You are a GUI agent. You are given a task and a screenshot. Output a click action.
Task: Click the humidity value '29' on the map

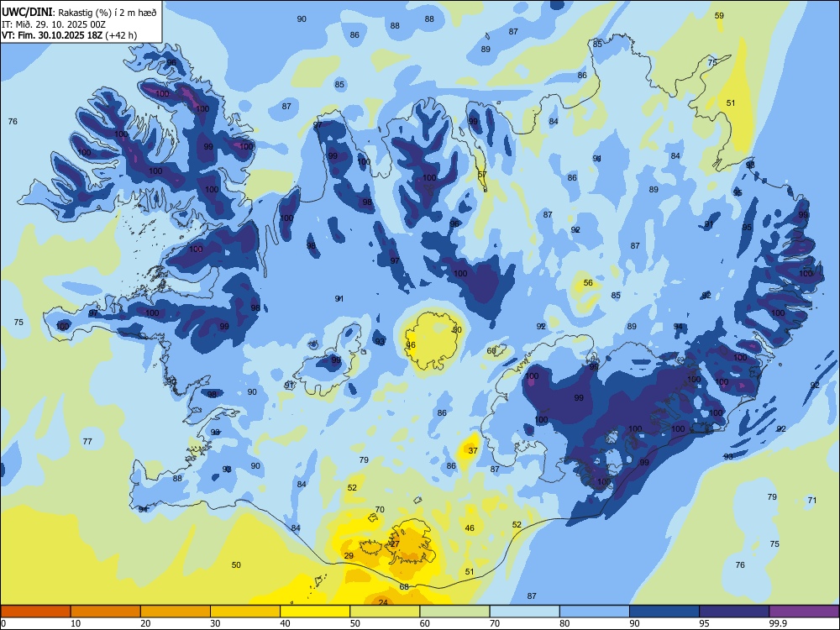pos(349,555)
